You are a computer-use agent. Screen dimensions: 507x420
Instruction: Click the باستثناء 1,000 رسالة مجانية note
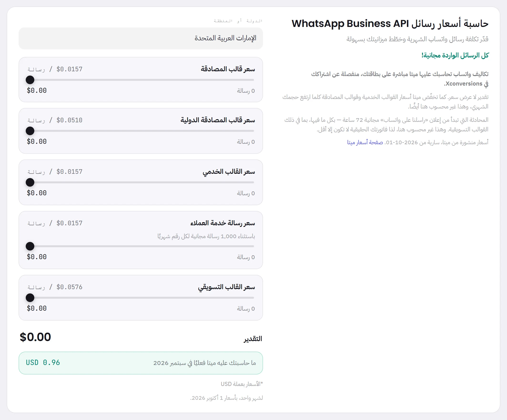(x=206, y=236)
